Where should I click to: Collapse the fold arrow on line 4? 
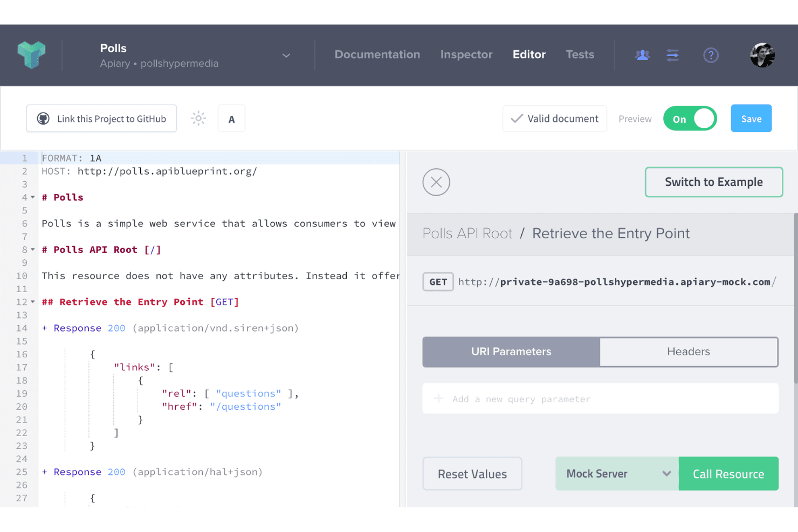click(x=33, y=197)
